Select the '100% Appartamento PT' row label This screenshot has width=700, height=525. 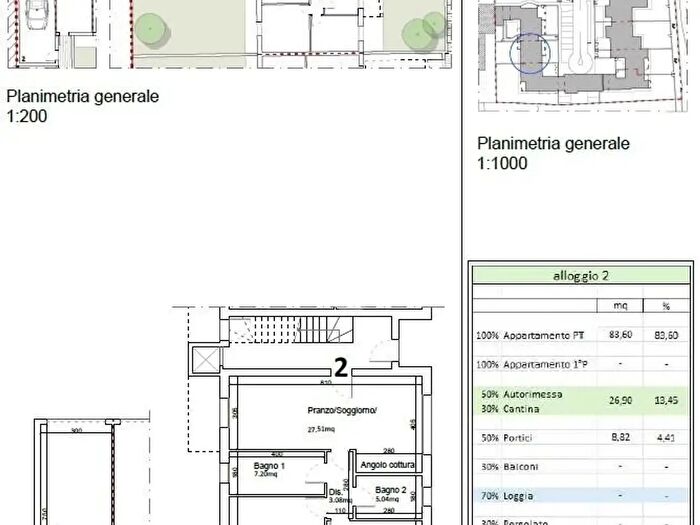click(x=530, y=335)
